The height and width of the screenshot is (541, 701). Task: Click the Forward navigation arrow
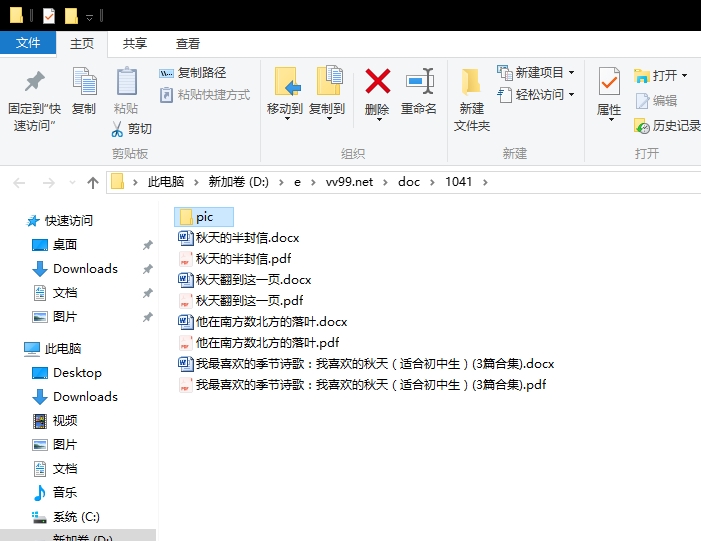[48, 182]
